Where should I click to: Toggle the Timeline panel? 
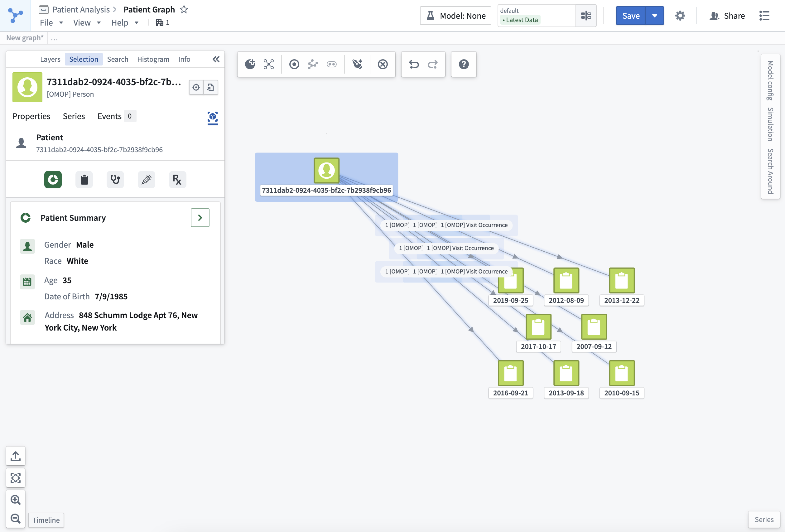pyautogui.click(x=46, y=520)
